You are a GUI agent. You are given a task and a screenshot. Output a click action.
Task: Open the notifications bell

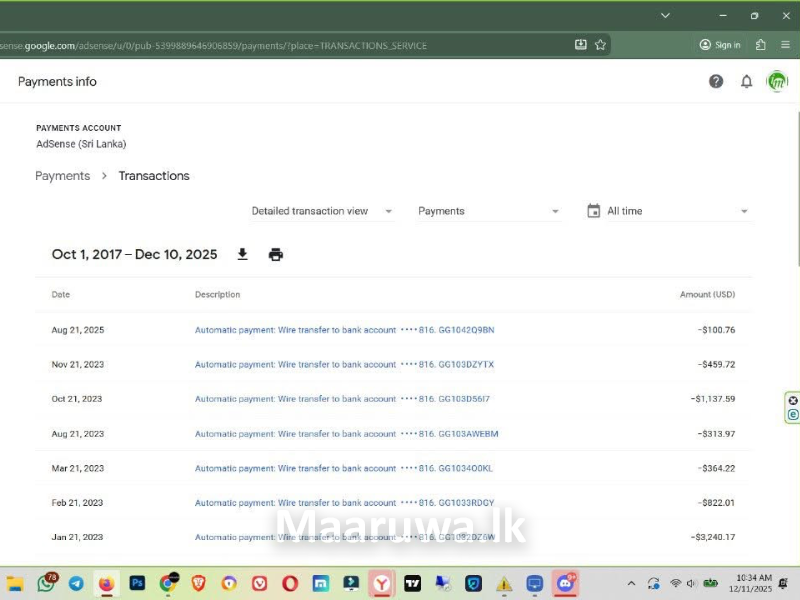point(746,82)
